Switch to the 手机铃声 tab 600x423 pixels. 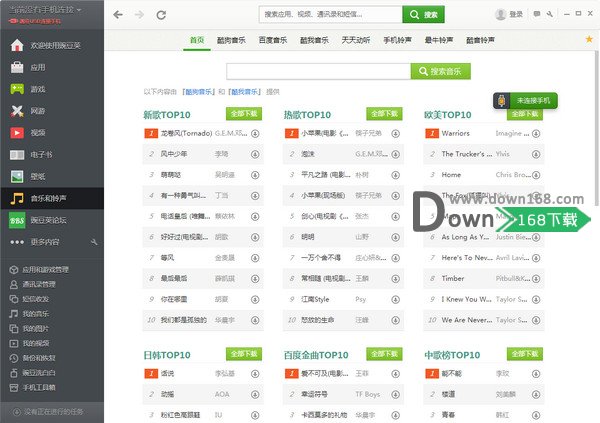pyautogui.click(x=398, y=40)
